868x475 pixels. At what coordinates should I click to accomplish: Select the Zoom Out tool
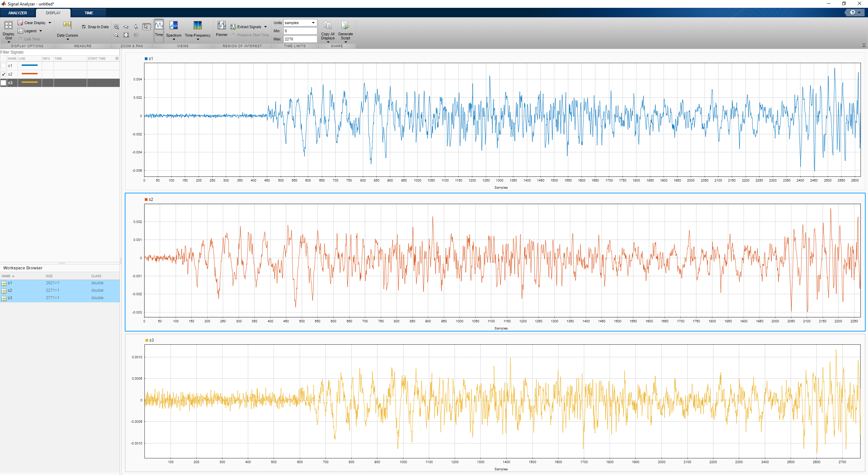pyautogui.click(x=116, y=35)
